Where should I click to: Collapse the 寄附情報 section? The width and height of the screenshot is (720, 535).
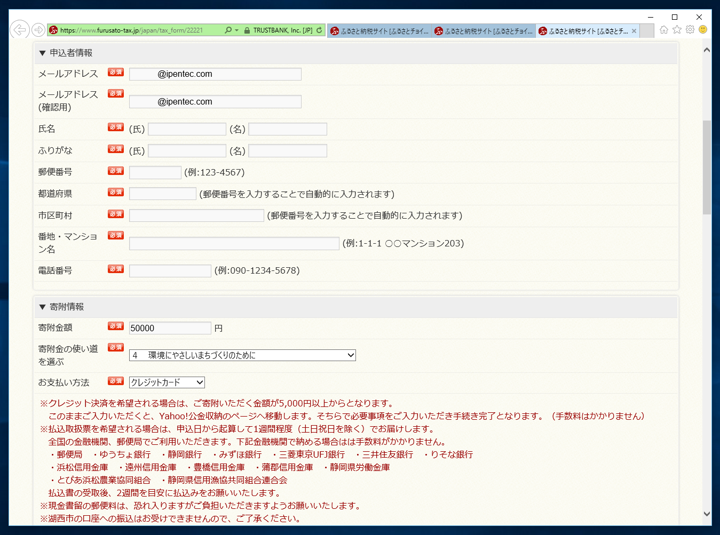point(42,307)
